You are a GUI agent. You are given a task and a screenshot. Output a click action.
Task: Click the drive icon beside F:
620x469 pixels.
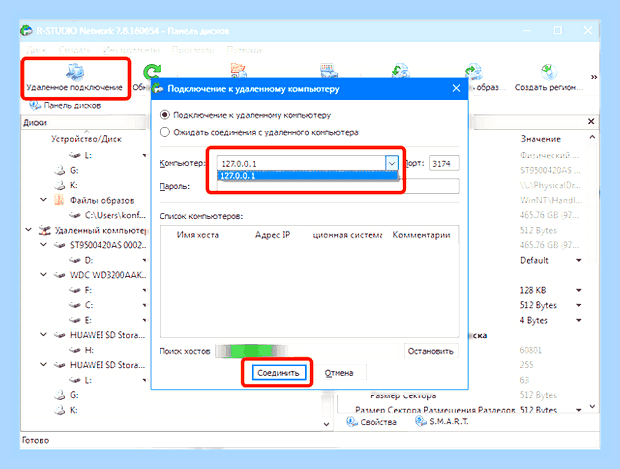(x=75, y=290)
